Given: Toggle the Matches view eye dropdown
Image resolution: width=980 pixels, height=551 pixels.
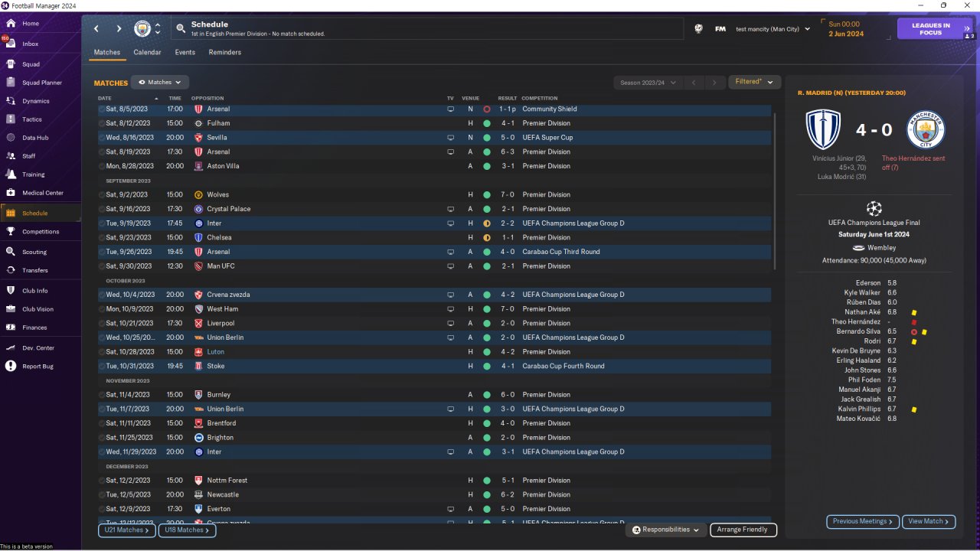Looking at the screenshot, I should click(160, 82).
